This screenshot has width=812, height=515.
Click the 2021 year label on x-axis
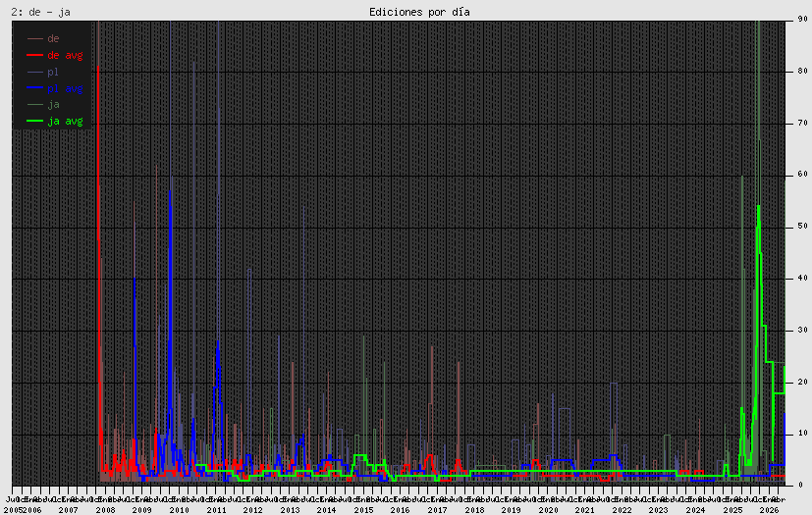pos(584,510)
